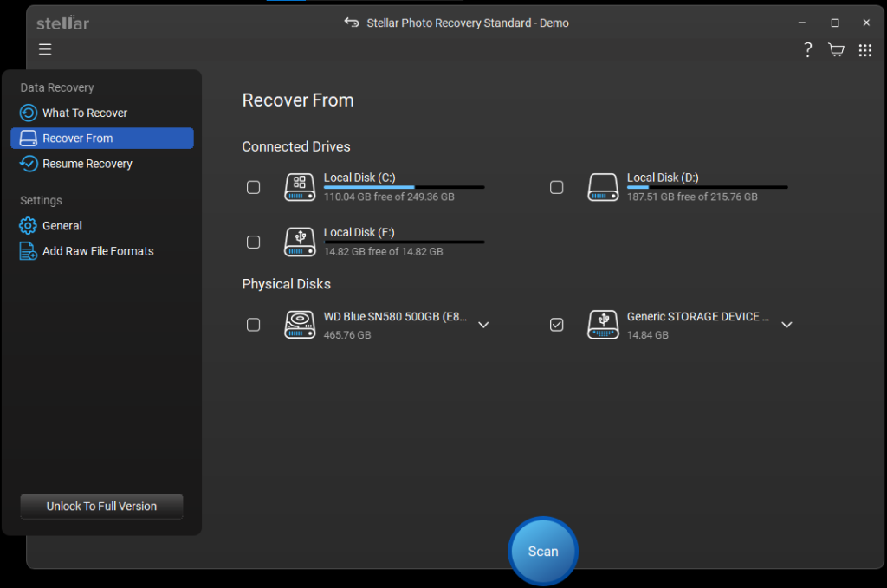This screenshot has height=588, width=887.
Task: Click the What To Recover circular icon
Action: (29, 113)
